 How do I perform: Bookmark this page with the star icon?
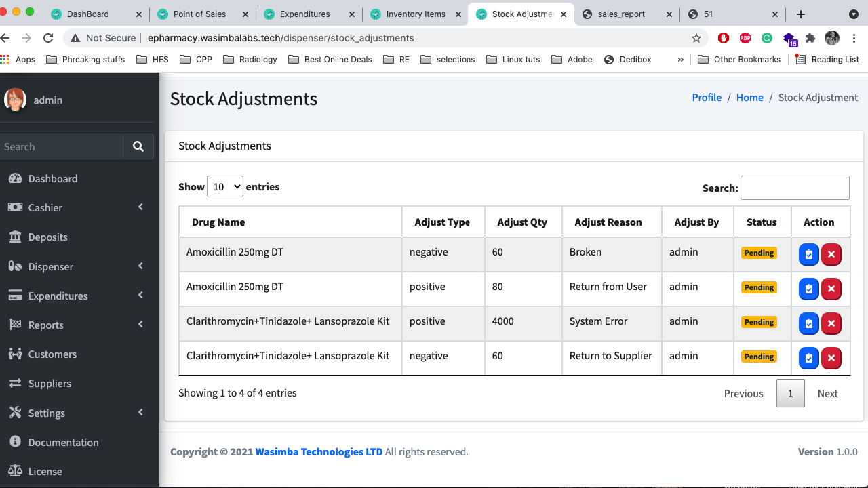point(696,38)
